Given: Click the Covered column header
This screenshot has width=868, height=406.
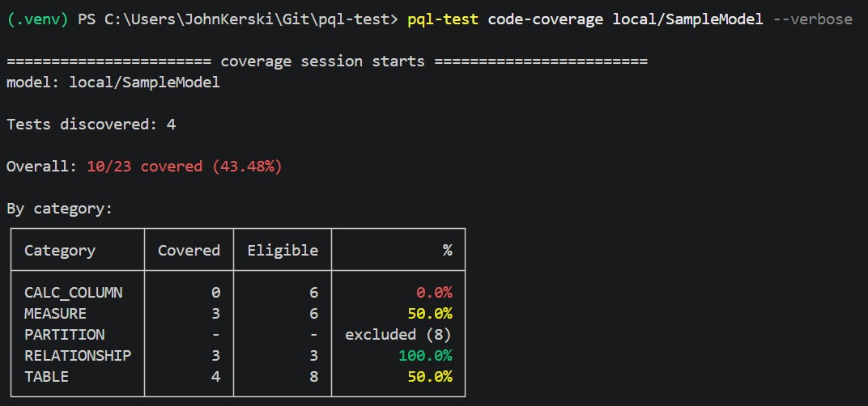Looking at the screenshot, I should (x=189, y=250).
